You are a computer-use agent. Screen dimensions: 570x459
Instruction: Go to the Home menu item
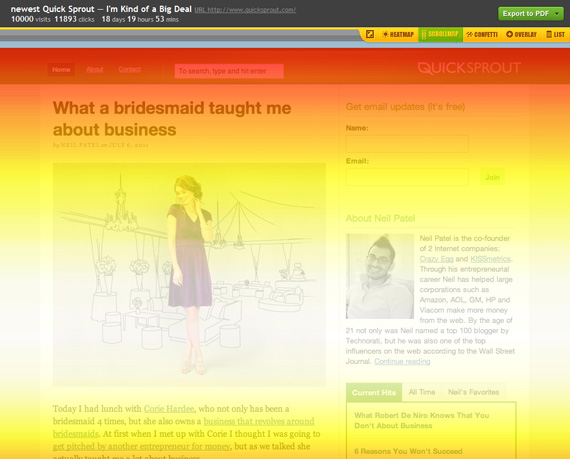click(x=61, y=69)
